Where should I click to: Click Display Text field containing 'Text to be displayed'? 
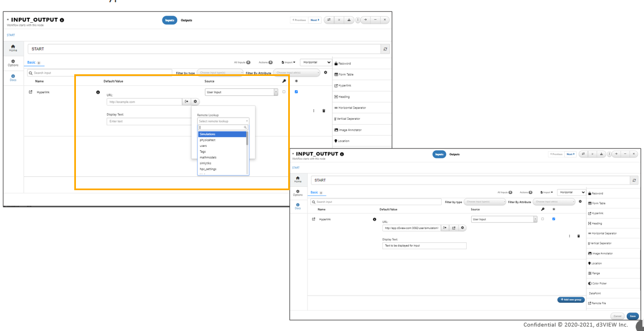click(425, 246)
